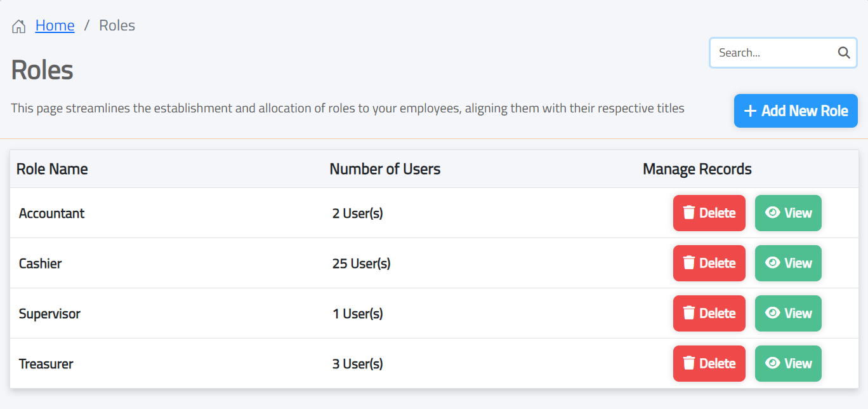Focus the Search input field
The width and height of the screenshot is (868, 409).
pyautogui.click(x=774, y=53)
